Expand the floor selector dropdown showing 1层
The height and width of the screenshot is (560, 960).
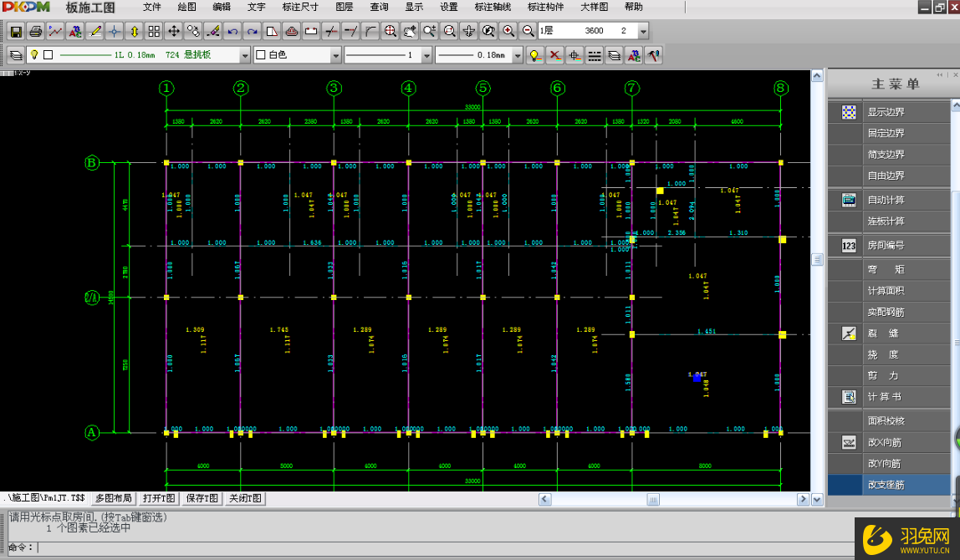(643, 32)
